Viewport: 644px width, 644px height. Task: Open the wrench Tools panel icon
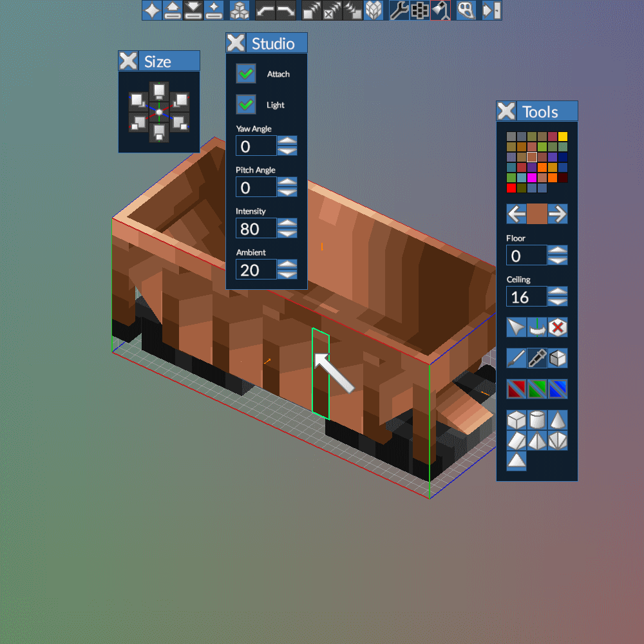(x=399, y=10)
